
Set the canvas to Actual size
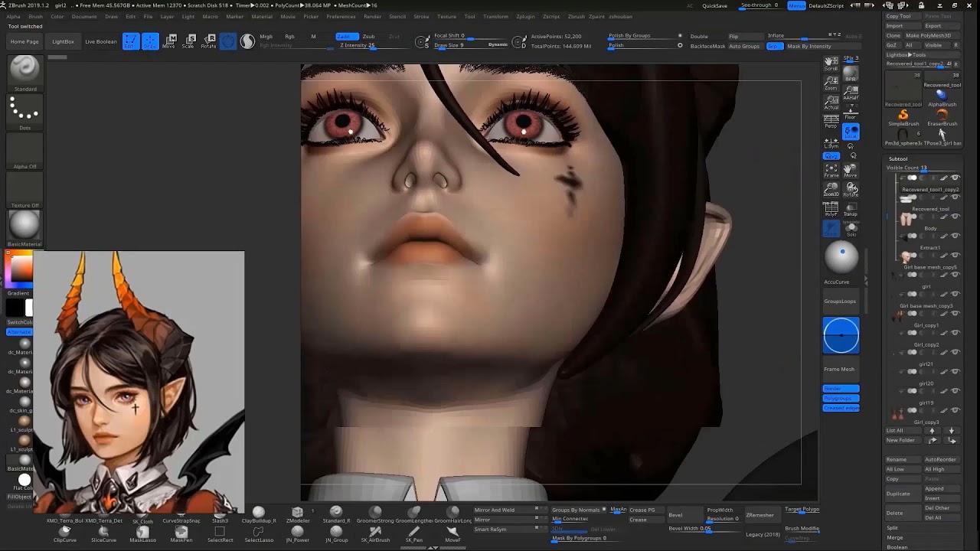831,103
